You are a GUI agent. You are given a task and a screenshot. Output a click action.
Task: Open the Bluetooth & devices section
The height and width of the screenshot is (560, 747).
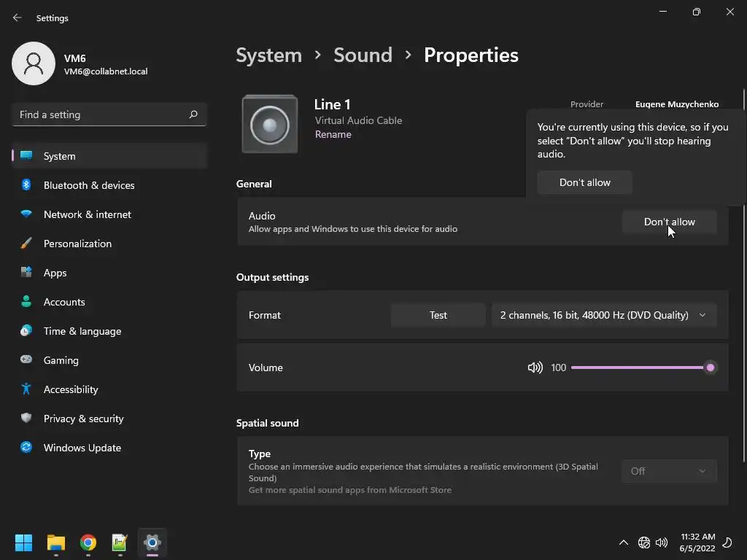(x=89, y=185)
